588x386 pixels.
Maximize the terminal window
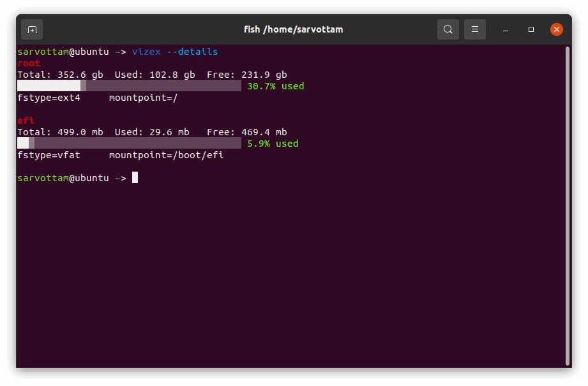click(531, 29)
